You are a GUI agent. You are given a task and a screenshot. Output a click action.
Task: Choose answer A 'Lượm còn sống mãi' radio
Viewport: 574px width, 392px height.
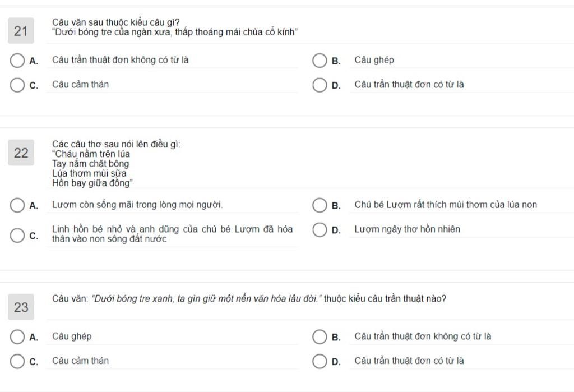[x=17, y=205]
